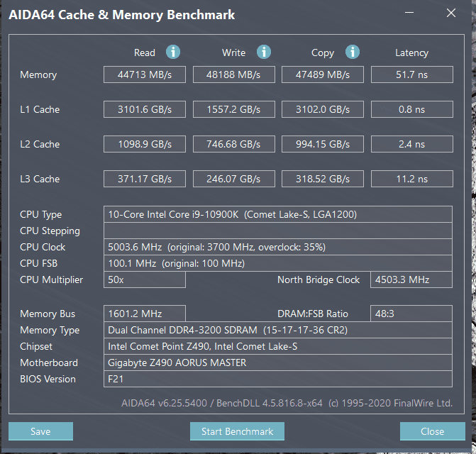476x454 pixels.
Task: Select L2 Cache latency 2.4 ns
Action: pyautogui.click(x=412, y=144)
